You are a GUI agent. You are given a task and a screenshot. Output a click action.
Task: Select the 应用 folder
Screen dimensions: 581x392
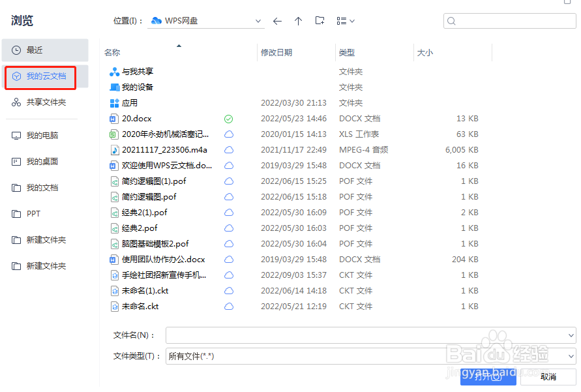[130, 102]
